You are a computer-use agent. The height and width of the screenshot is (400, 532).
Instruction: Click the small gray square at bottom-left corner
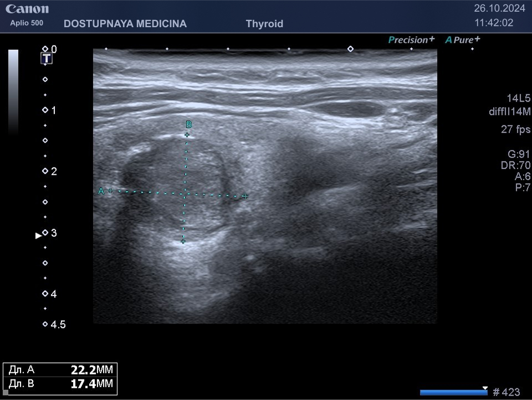point(6,392)
